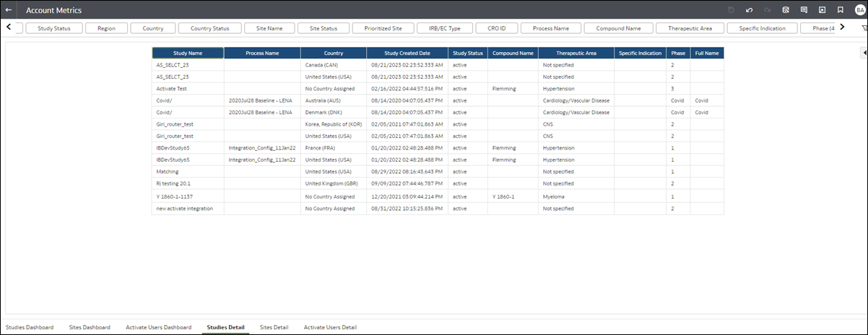
Task: Open the Site Name filter
Action: [x=269, y=28]
